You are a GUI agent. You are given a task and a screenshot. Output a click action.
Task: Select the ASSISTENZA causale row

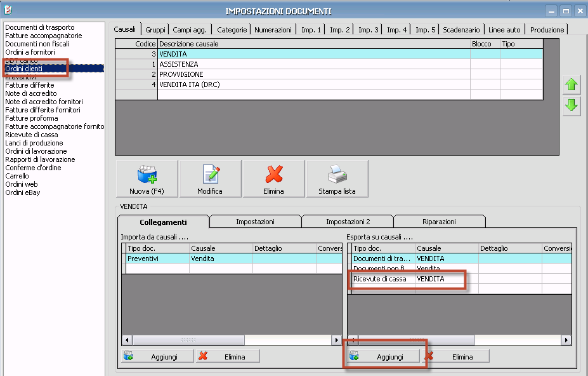coord(329,64)
